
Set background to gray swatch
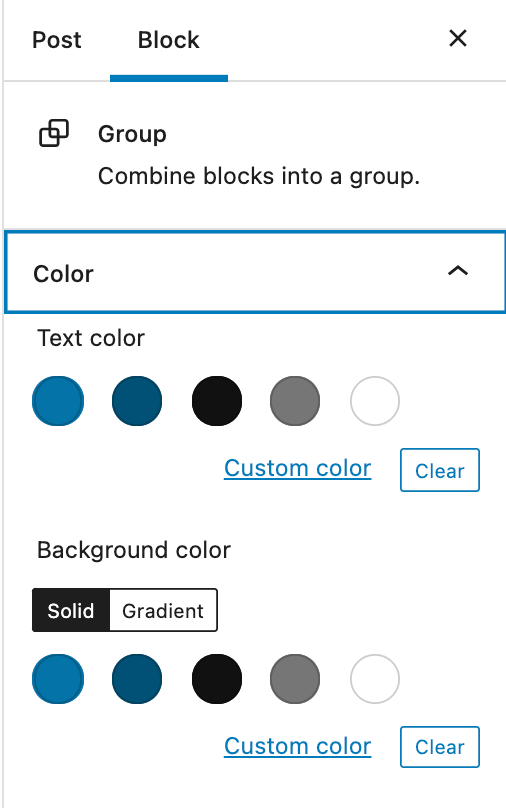coord(295,679)
